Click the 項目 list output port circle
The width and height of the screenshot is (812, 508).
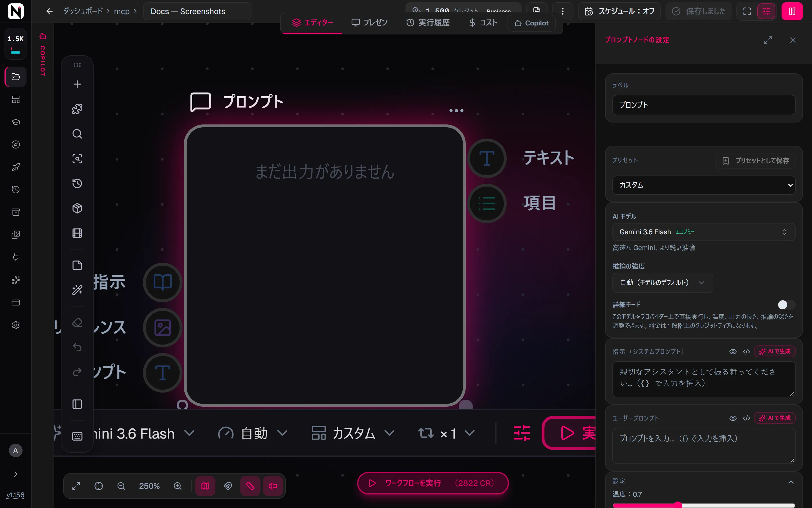point(487,203)
